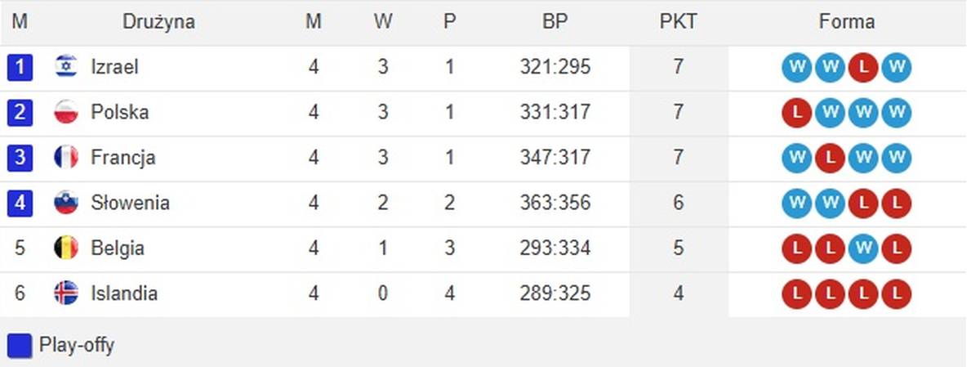This screenshot has width=980, height=367.
Task: Click the Israel flag icon
Action: pos(66,67)
